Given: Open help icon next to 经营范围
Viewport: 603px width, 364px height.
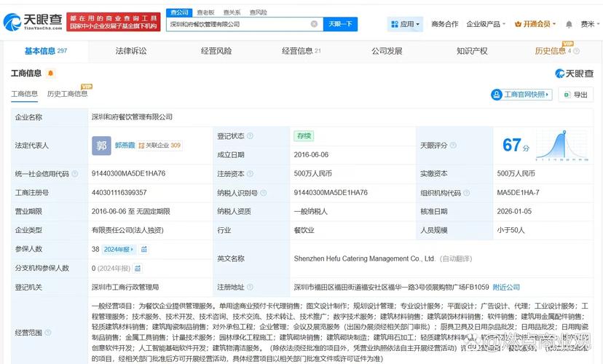Looking at the screenshot, I should (x=47, y=332).
